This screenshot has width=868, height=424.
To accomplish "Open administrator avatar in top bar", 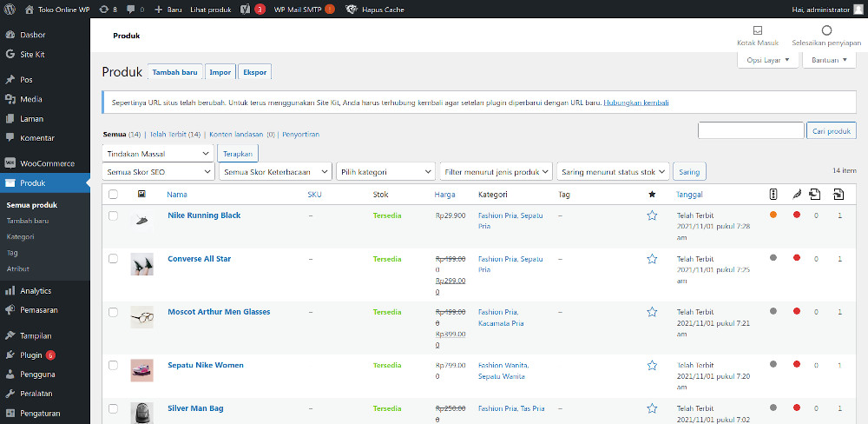I will coord(858,10).
